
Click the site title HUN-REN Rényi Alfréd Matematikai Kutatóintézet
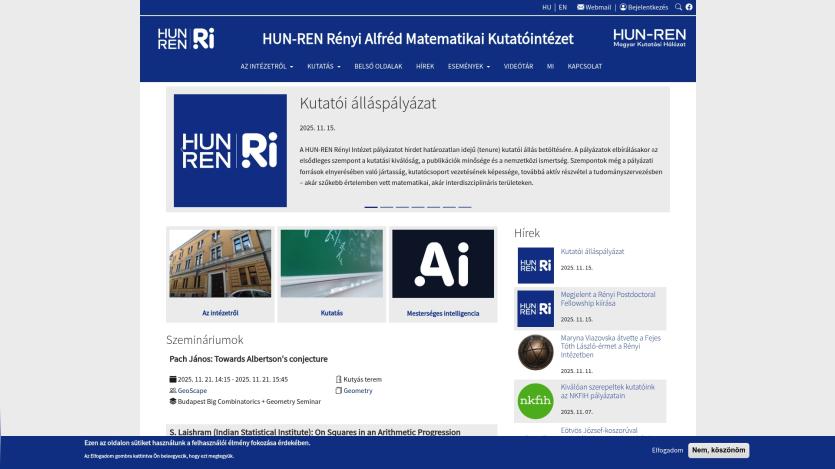pos(418,39)
